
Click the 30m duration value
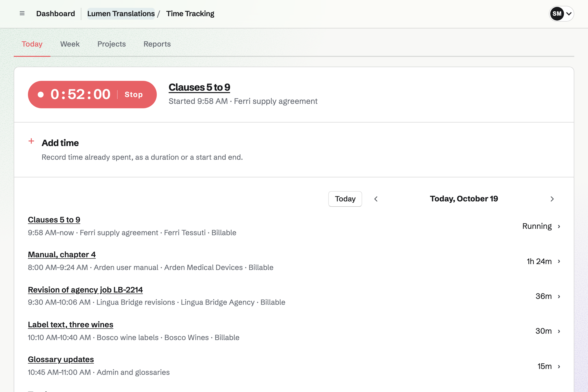[x=543, y=331]
